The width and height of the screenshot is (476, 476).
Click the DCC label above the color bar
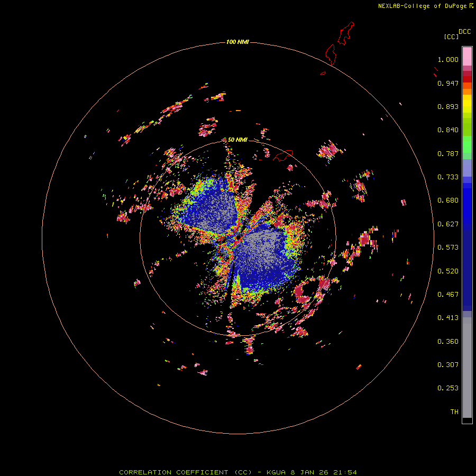[464, 32]
